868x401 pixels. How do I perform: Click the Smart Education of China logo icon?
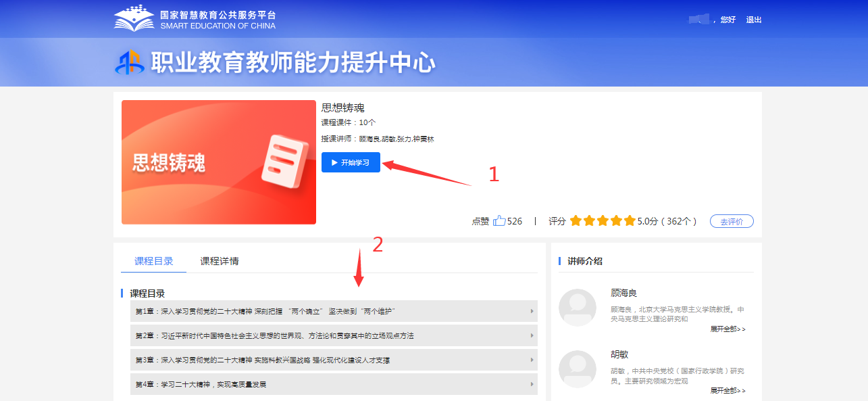pyautogui.click(x=132, y=17)
